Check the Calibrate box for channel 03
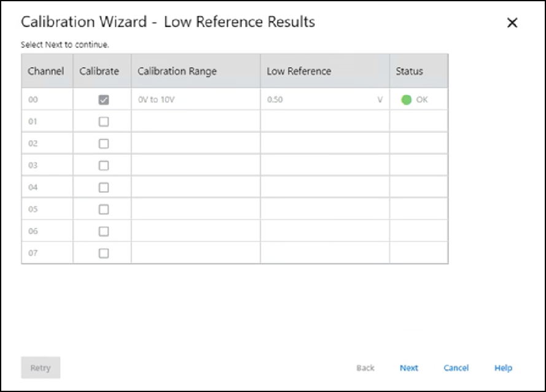This screenshot has height=392, width=546. click(x=104, y=165)
